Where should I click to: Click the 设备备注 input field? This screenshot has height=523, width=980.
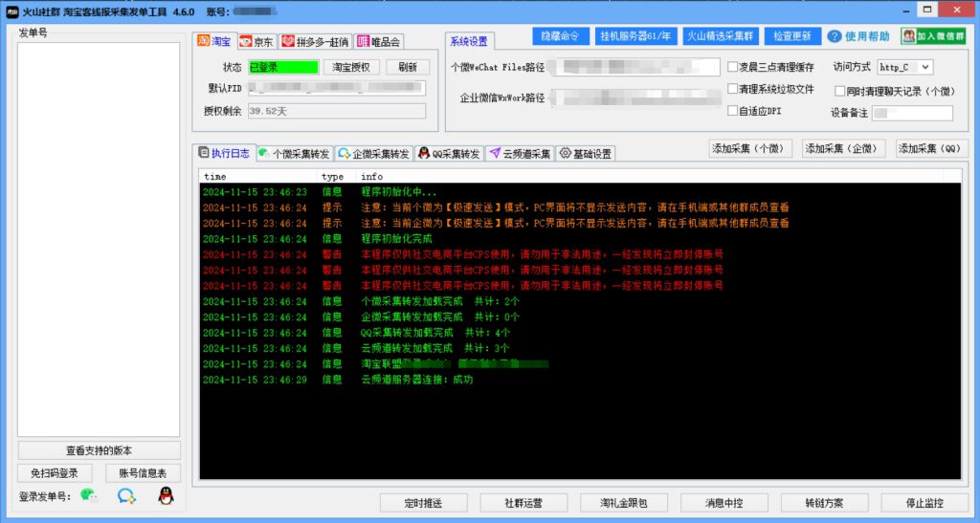click(912, 113)
